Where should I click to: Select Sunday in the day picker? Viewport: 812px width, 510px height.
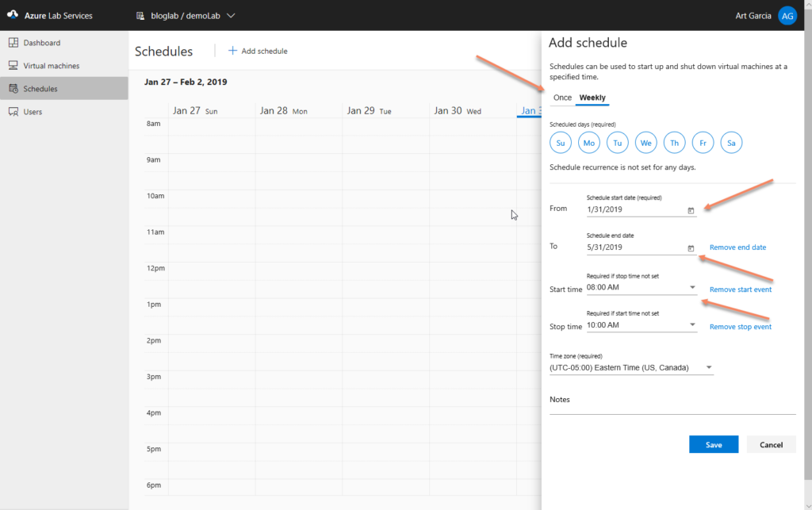[561, 143]
